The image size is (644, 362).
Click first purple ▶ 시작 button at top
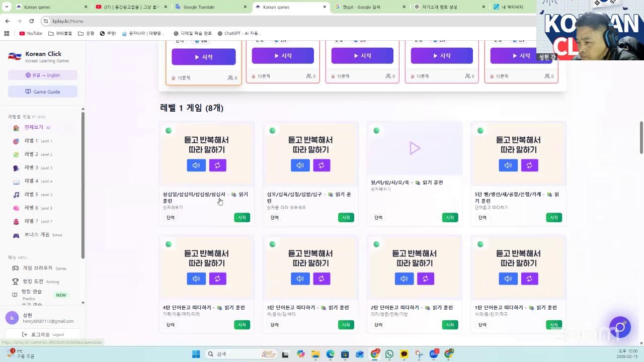(204, 57)
